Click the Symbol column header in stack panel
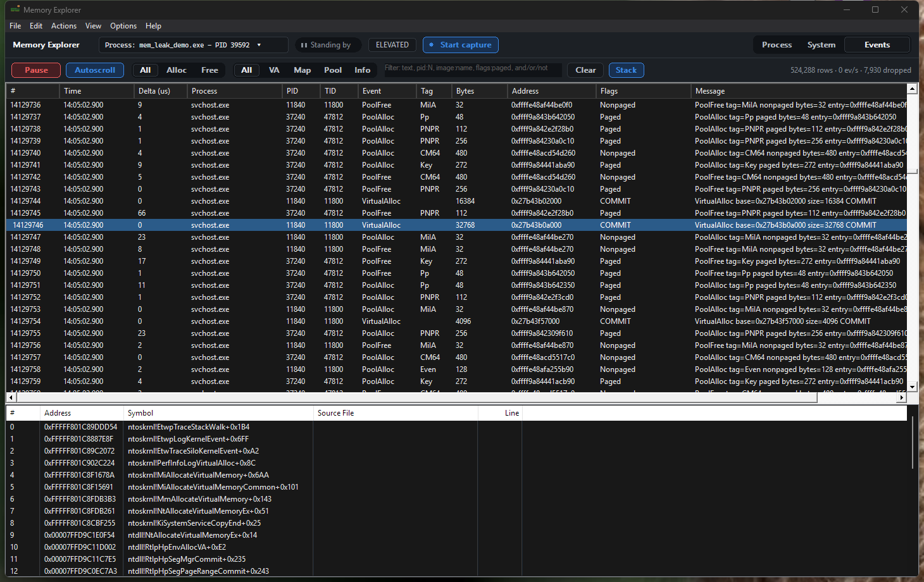The image size is (924, 582). (x=218, y=413)
